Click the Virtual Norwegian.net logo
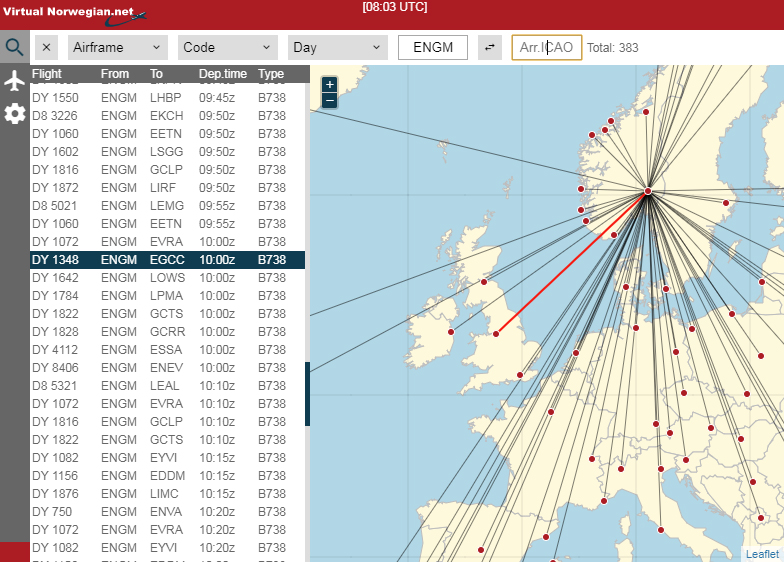 pyautogui.click(x=75, y=15)
